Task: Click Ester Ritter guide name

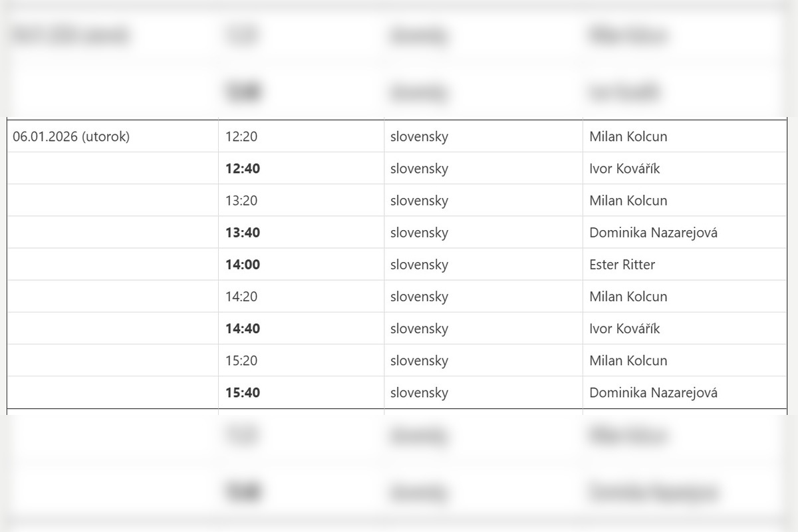Action: click(622, 265)
